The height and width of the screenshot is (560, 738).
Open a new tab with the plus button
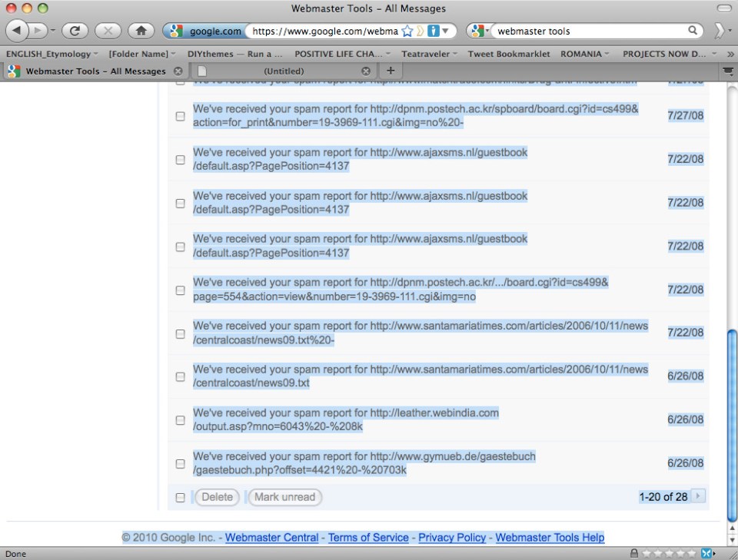click(x=391, y=71)
